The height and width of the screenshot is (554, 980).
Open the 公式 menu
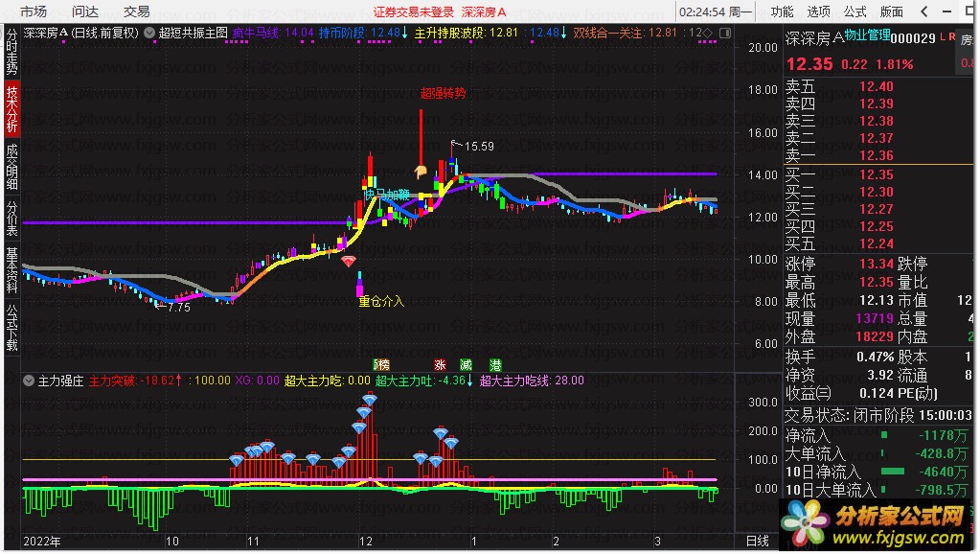855,12
